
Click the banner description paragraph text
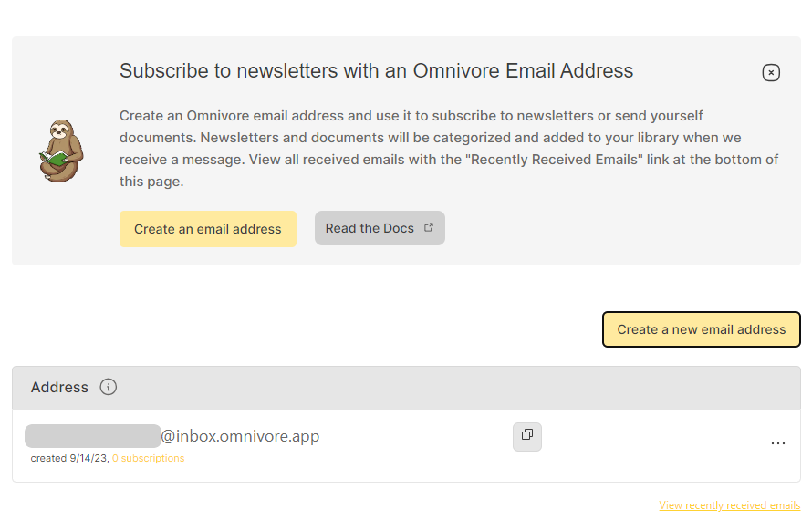[449, 149]
